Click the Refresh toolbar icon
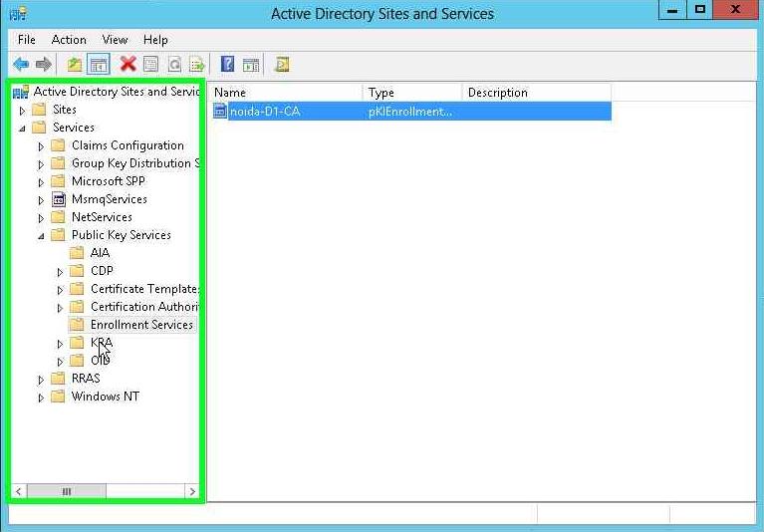Viewport: 764px width, 532px height. tap(174, 64)
